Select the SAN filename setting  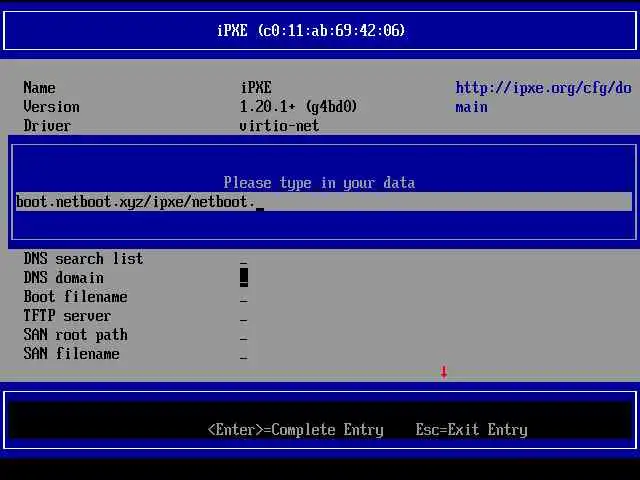click(71, 353)
